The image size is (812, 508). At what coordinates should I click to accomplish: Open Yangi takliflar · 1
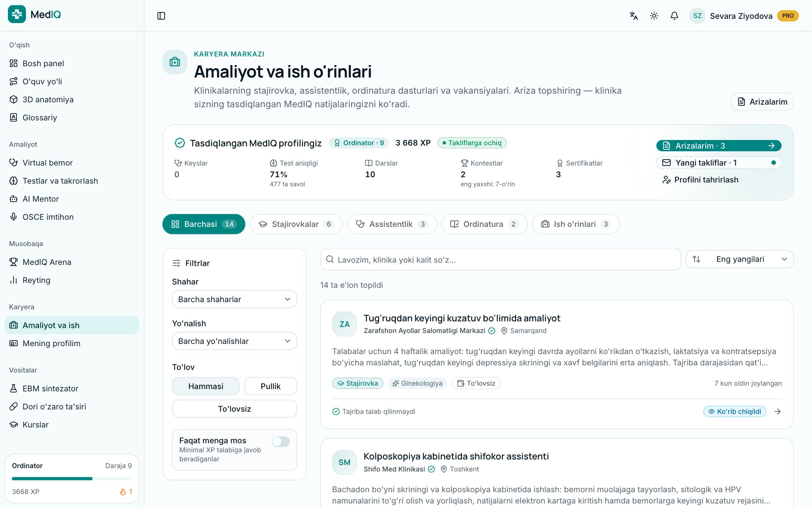719,163
